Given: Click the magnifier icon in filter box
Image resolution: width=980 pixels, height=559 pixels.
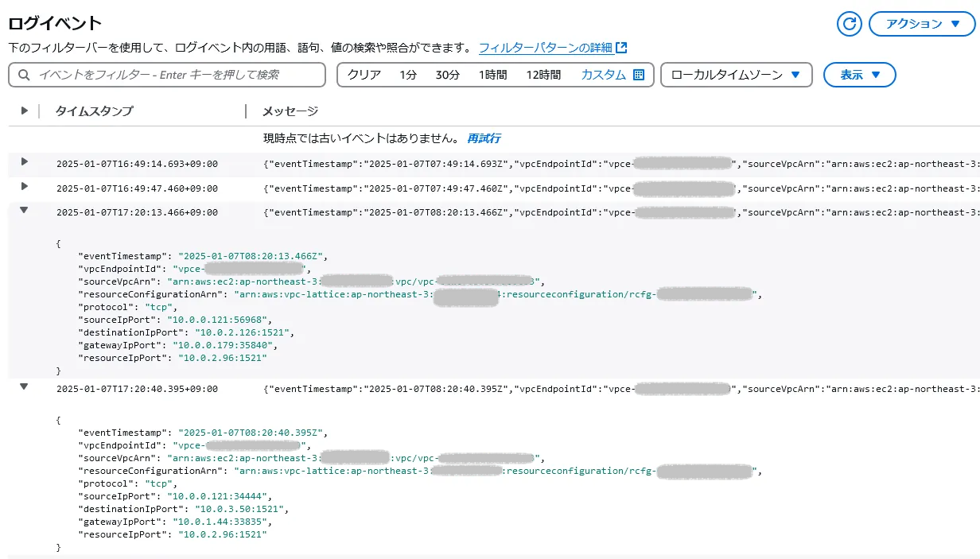Looking at the screenshot, I should (25, 75).
